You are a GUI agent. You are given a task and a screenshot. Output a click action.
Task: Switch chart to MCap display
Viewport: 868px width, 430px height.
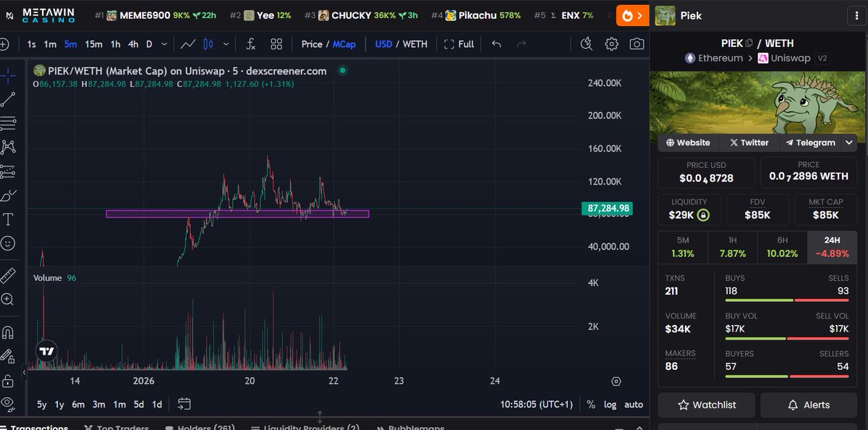coord(344,44)
